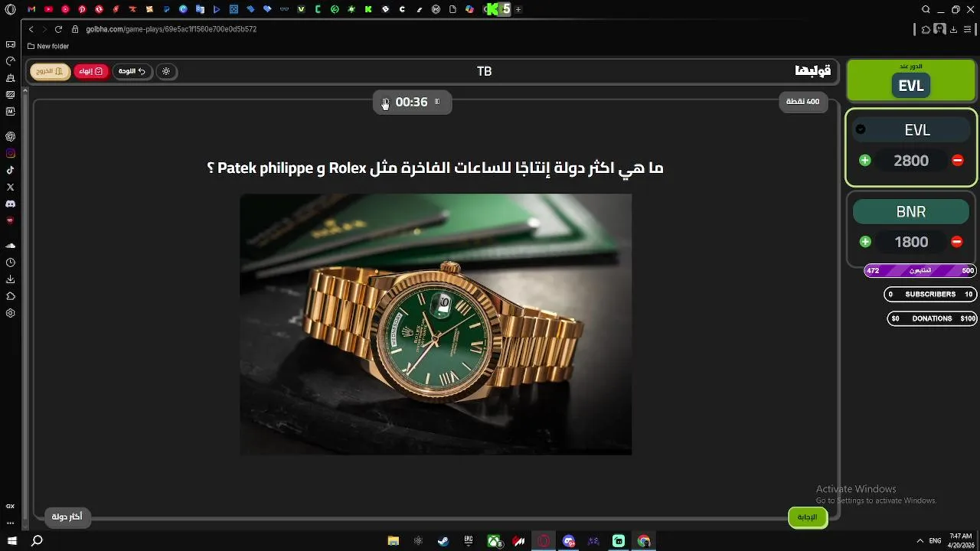Click EVL team score 2800

coord(911,161)
